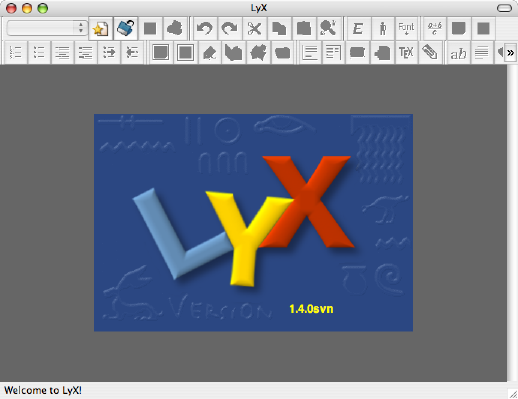518x399 pixels.
Task: Open Find and Replace binoculars icon
Action: [328, 28]
